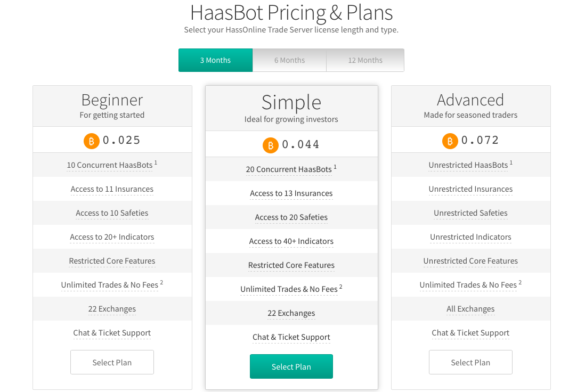Click the Bitcoin icon in Beginner plan
This screenshot has height=392, width=585.
(x=92, y=141)
